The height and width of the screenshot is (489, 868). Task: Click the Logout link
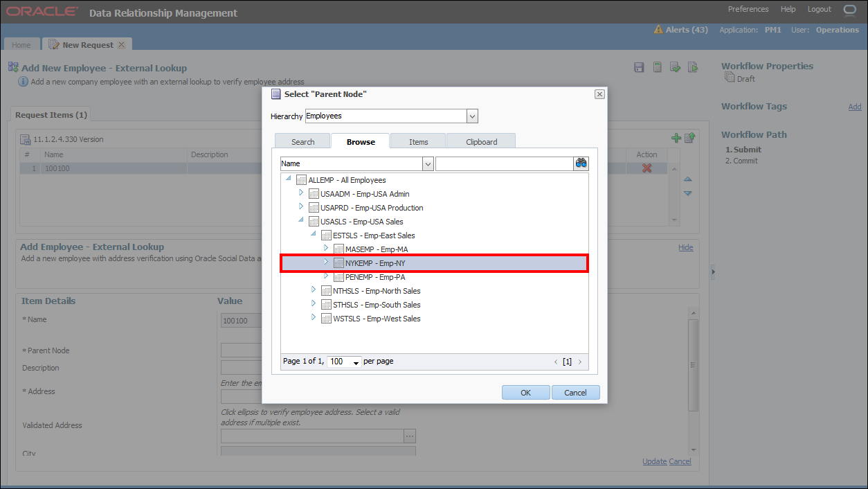[820, 9]
